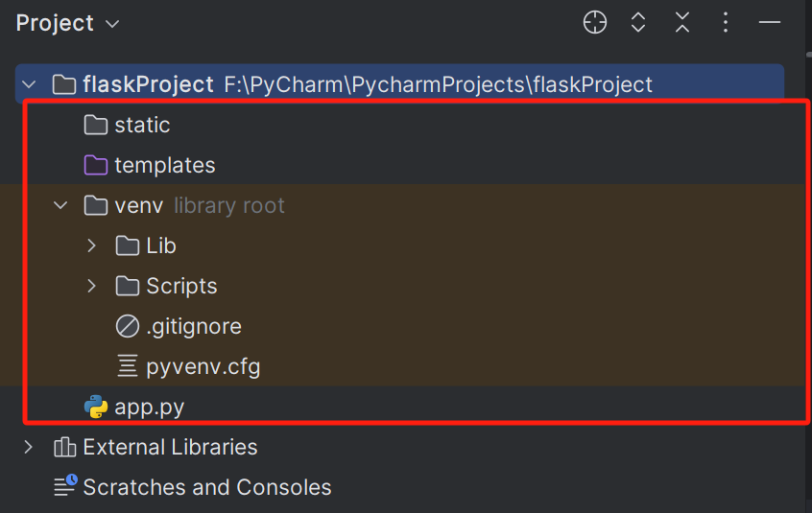The image size is (812, 513).
Task: Select the app.py file name
Action: click(x=149, y=408)
